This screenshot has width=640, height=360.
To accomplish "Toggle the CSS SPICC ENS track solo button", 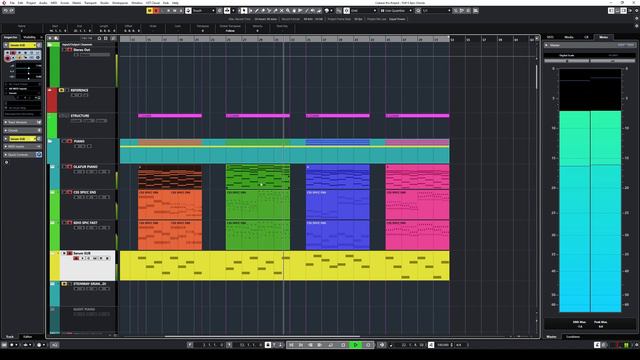I will point(69,192).
